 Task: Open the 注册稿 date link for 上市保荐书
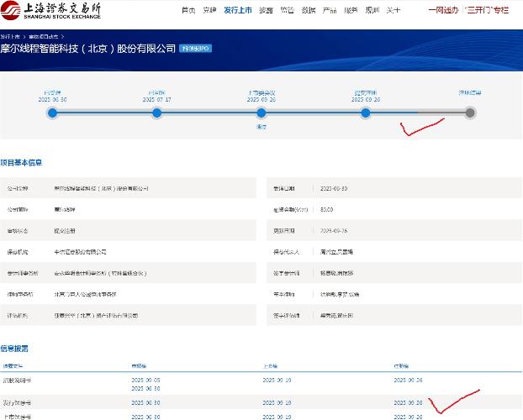coord(409,417)
